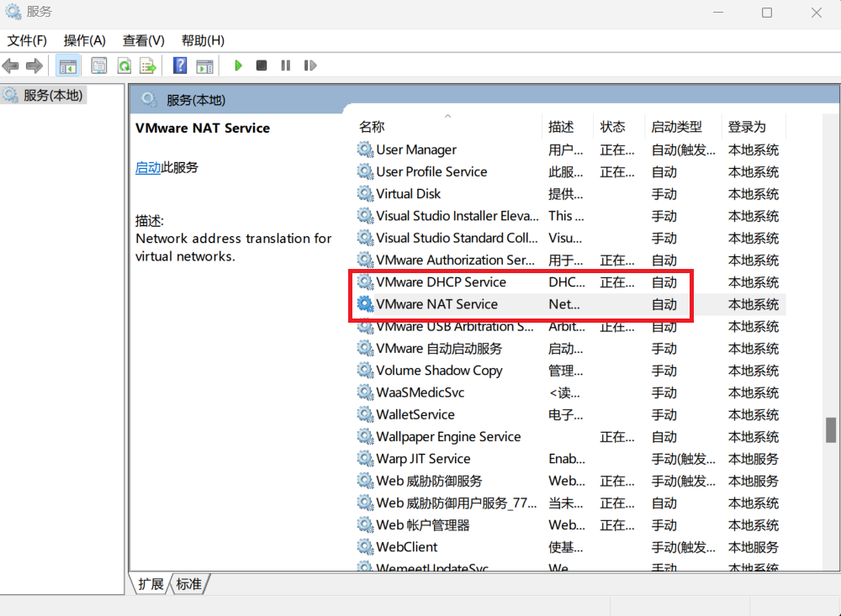Click the Back arrow toolbar icon

click(x=11, y=66)
